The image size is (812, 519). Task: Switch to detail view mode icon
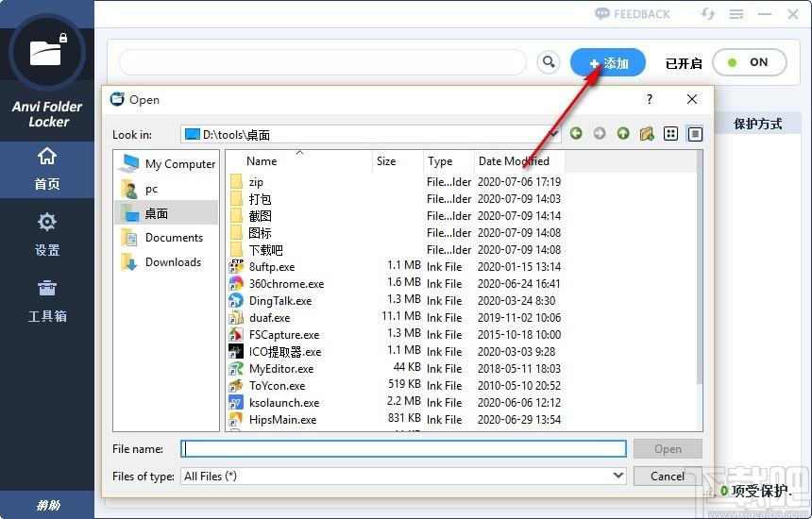694,133
